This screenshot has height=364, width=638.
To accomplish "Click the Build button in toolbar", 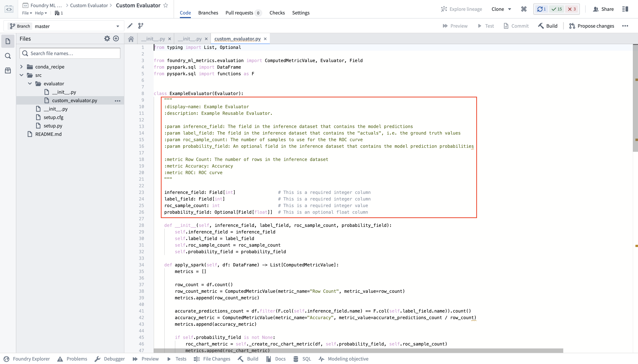I will 548,26.
